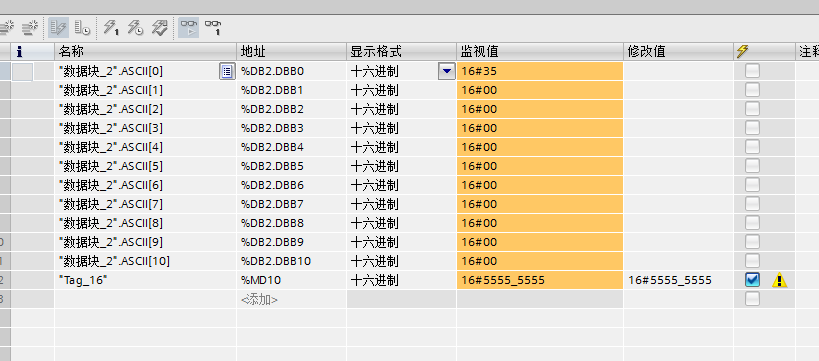Check modify checkbox for ASCII[6] row
Viewport: 819px width, 361px height.
[752, 185]
